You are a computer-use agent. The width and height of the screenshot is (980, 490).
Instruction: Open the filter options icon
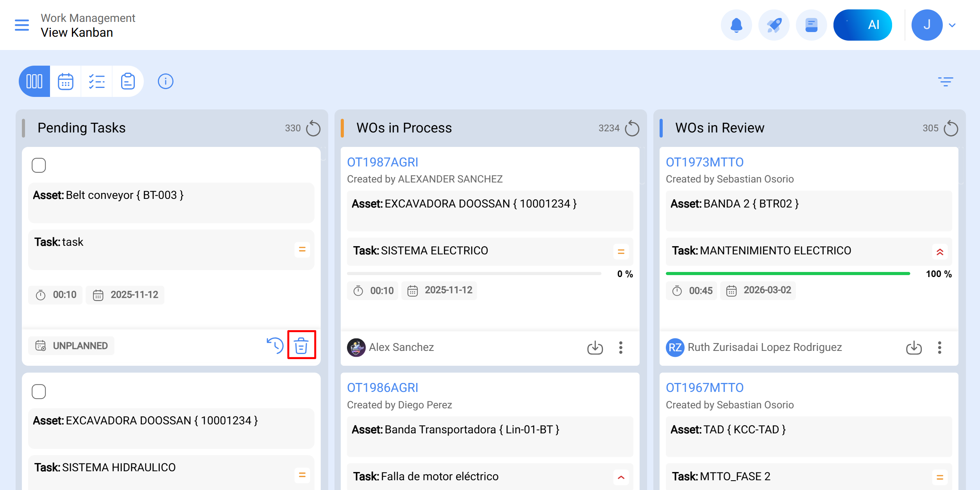pyautogui.click(x=946, y=81)
